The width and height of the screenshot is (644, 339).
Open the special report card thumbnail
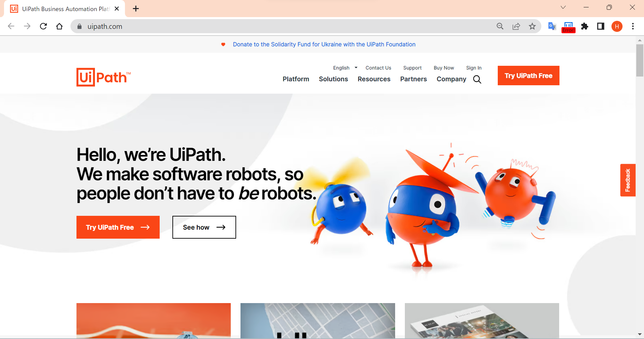482,321
